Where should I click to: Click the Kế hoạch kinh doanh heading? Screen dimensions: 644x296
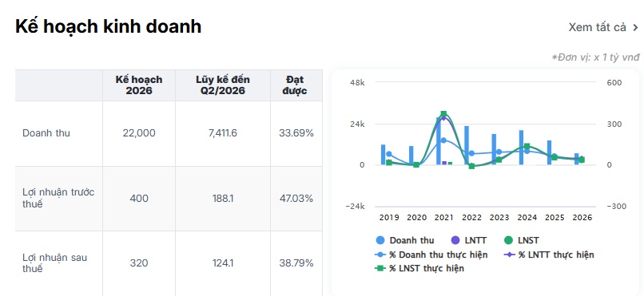pyautogui.click(x=109, y=26)
